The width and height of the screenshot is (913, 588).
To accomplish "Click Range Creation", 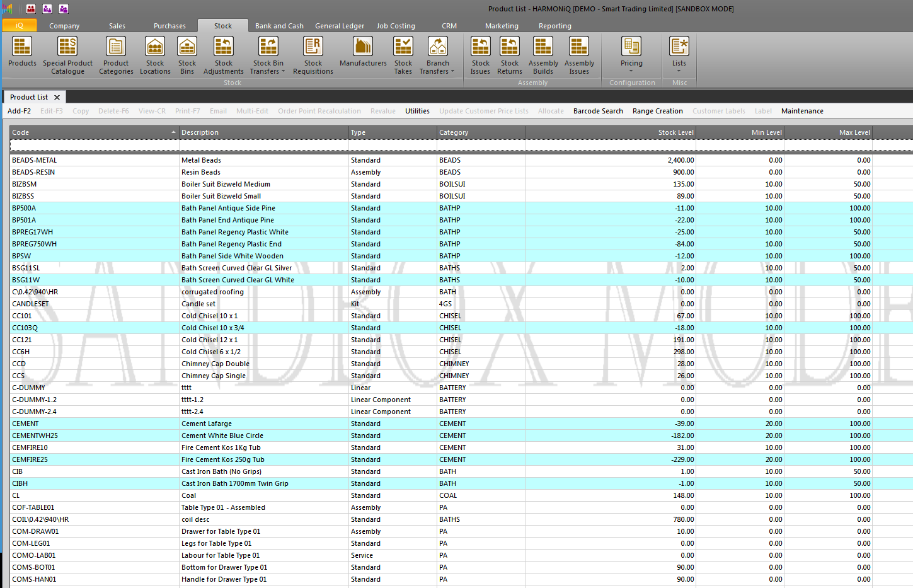I will tap(657, 111).
